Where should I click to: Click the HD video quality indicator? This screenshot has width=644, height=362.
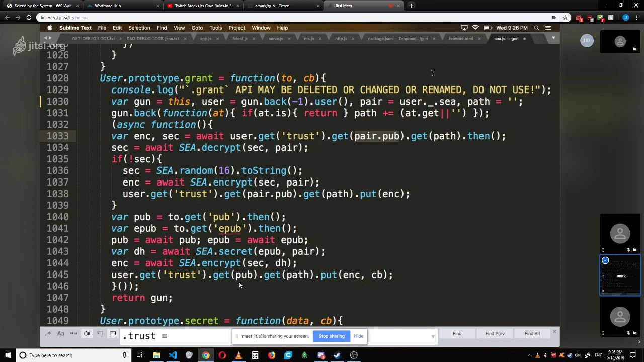point(587,40)
